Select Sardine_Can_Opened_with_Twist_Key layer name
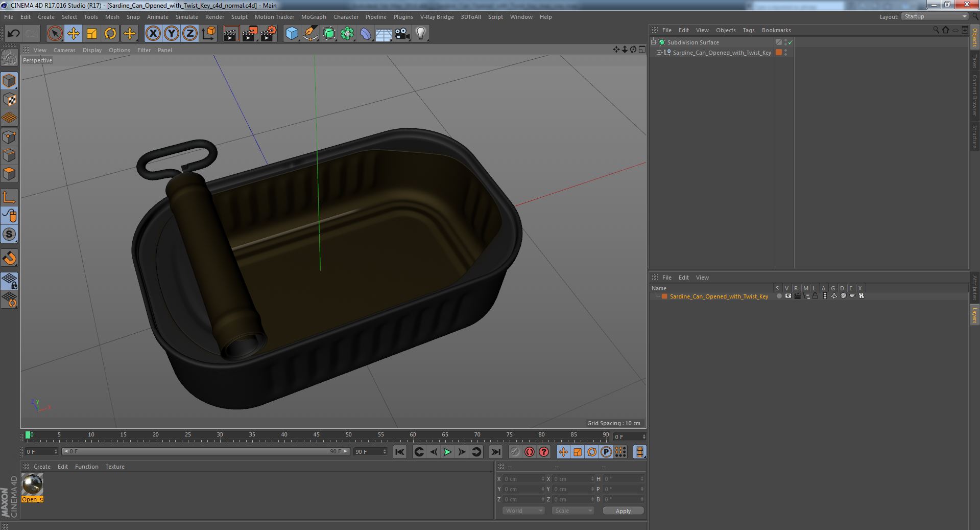The height and width of the screenshot is (530, 980). [719, 296]
